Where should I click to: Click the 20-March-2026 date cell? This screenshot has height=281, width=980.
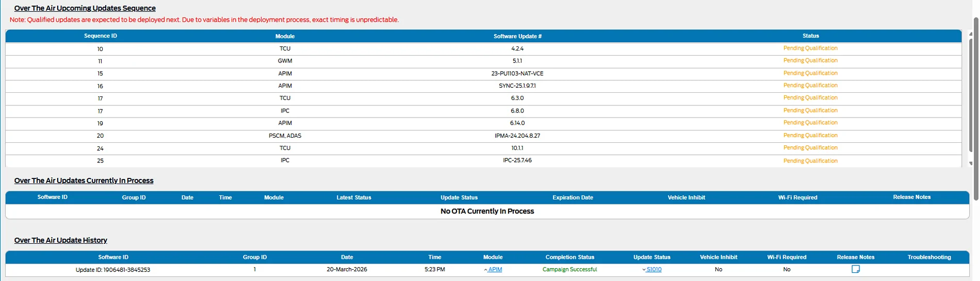(x=347, y=270)
